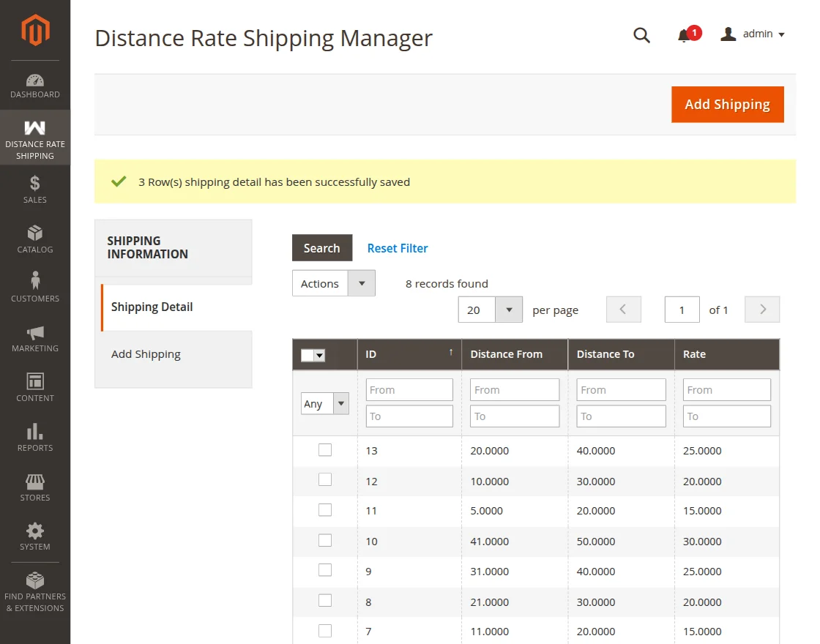The height and width of the screenshot is (644, 820).
Task: Open the per page dropdown
Action: pyautogui.click(x=489, y=310)
